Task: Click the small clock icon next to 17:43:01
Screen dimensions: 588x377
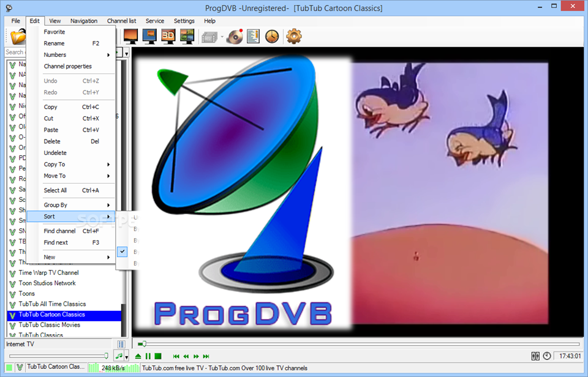Action: [x=547, y=356]
